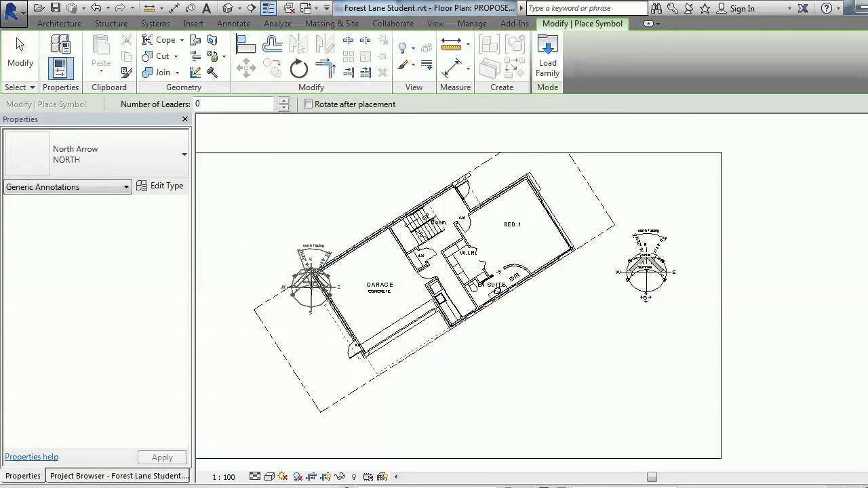Click the Edit Type button
868x488 pixels.
[160, 186]
